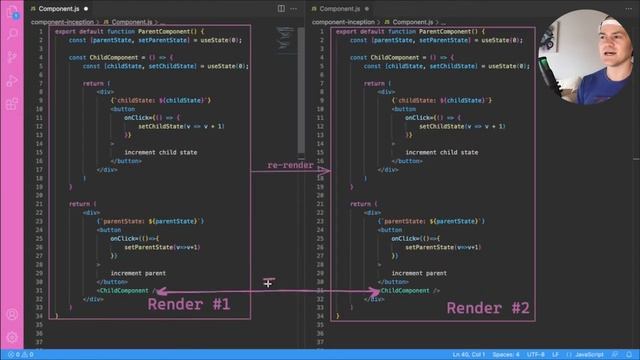The image size is (640, 360).
Task: Click 'increment parent' text in left editor
Action: pyautogui.click(x=138, y=273)
